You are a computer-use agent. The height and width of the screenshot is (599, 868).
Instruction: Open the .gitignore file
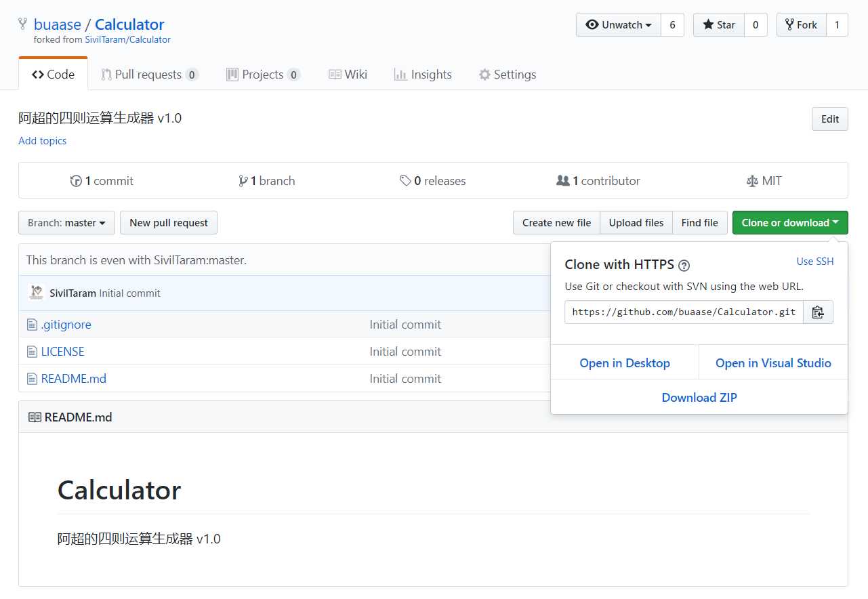click(66, 325)
